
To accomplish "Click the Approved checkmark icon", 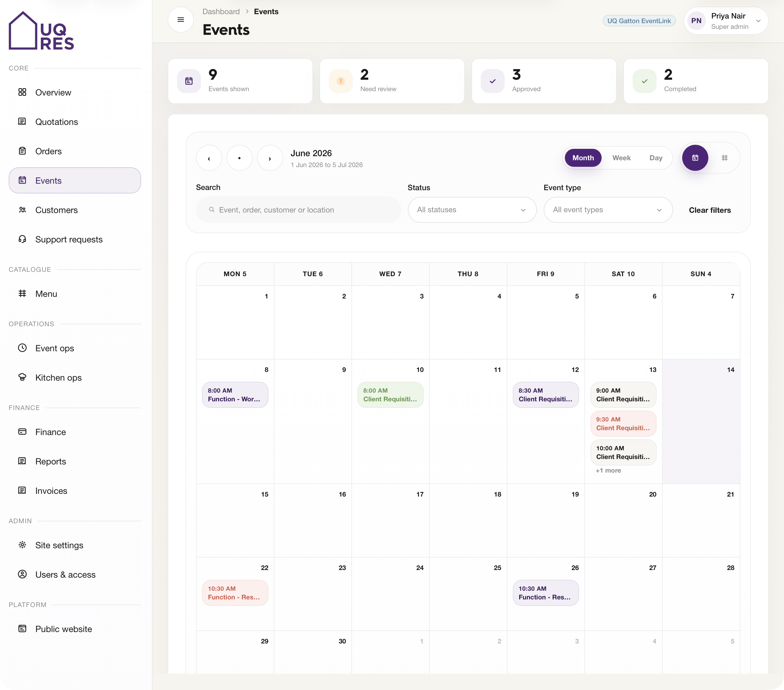I will pos(492,81).
